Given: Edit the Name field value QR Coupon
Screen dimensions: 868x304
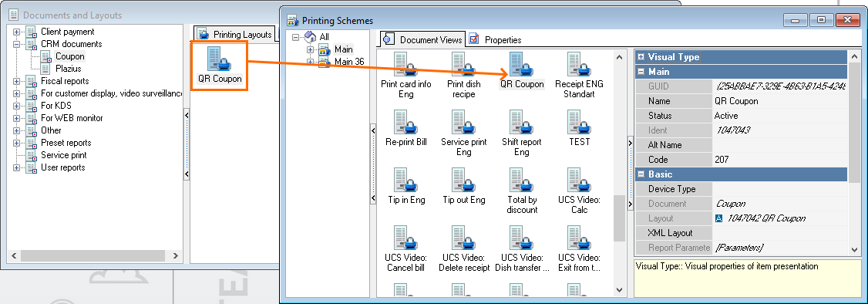Looking at the screenshot, I should (779, 101).
